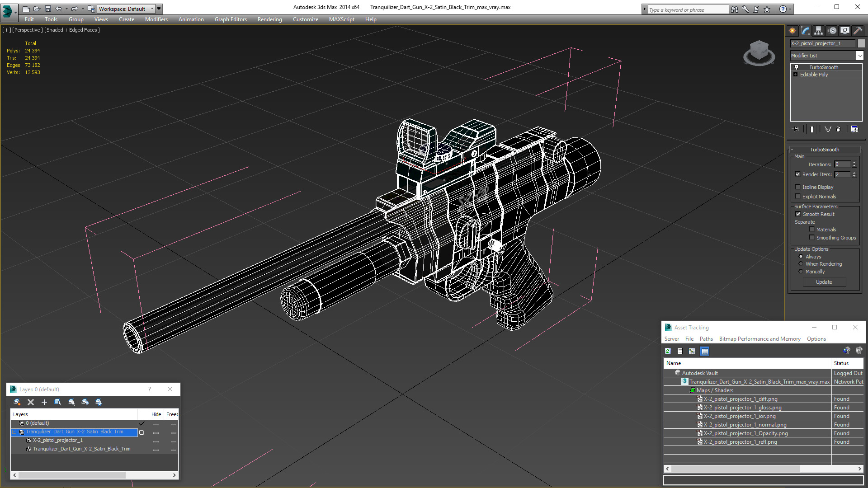Open the Graph Editors menu
Screen dimensions: 868x488
(x=231, y=19)
